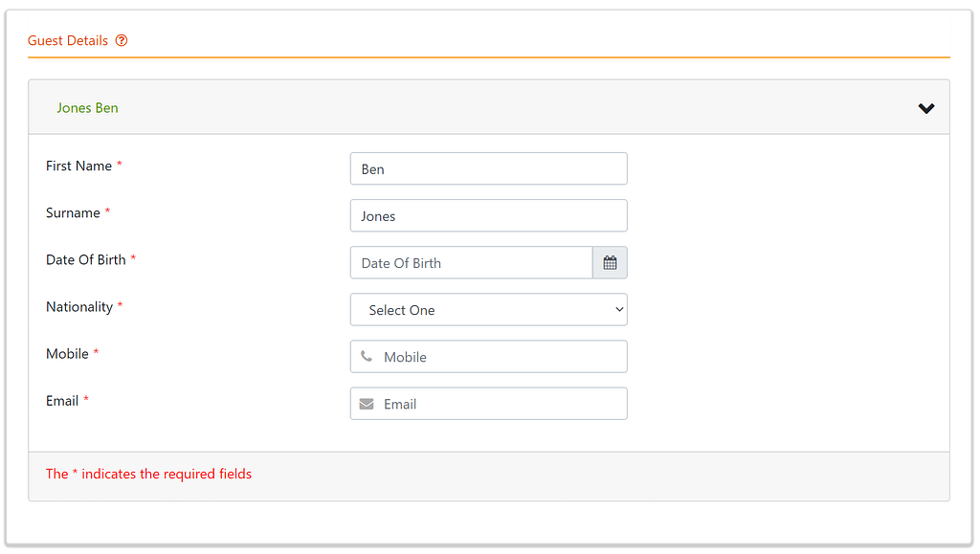Click the Jones Ben panel title
Viewport: 980px width, 554px height.
[x=87, y=108]
